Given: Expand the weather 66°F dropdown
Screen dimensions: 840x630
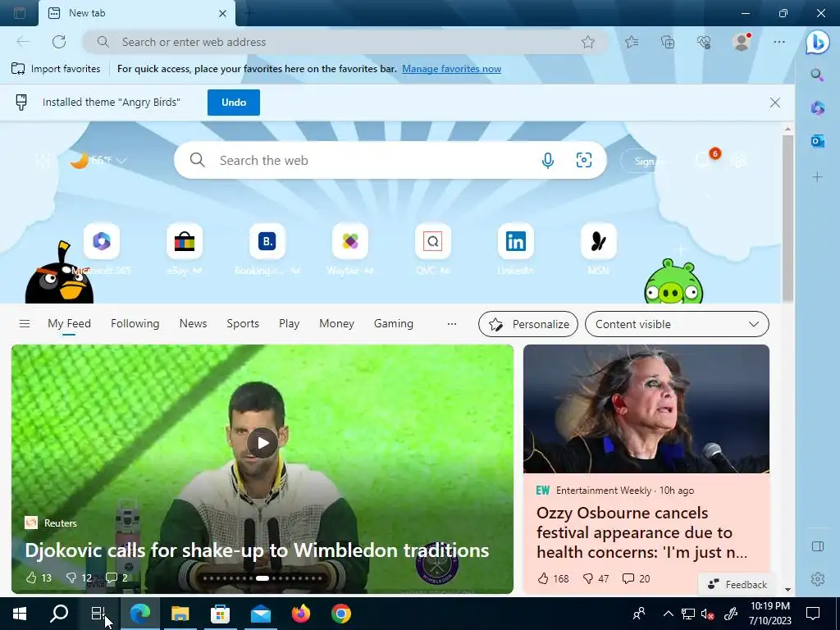Looking at the screenshot, I should pos(121,160).
